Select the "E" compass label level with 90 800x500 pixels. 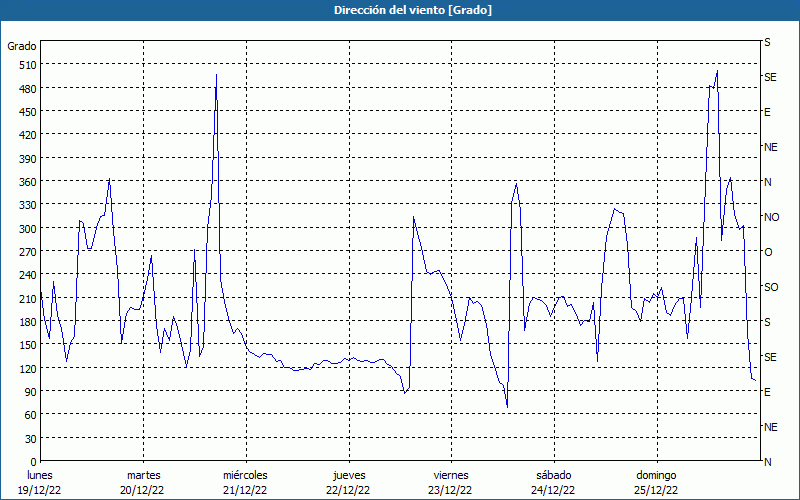pos(767,392)
